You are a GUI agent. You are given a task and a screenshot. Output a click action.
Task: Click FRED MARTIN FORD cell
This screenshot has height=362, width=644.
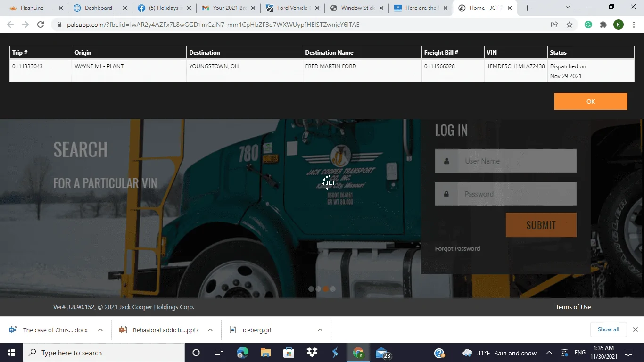(x=362, y=71)
